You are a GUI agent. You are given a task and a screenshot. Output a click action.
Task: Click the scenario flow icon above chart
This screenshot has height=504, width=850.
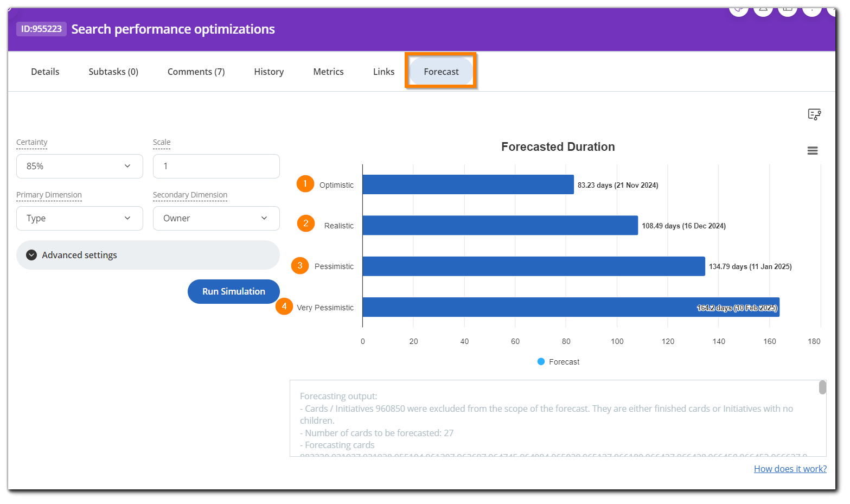click(x=814, y=114)
